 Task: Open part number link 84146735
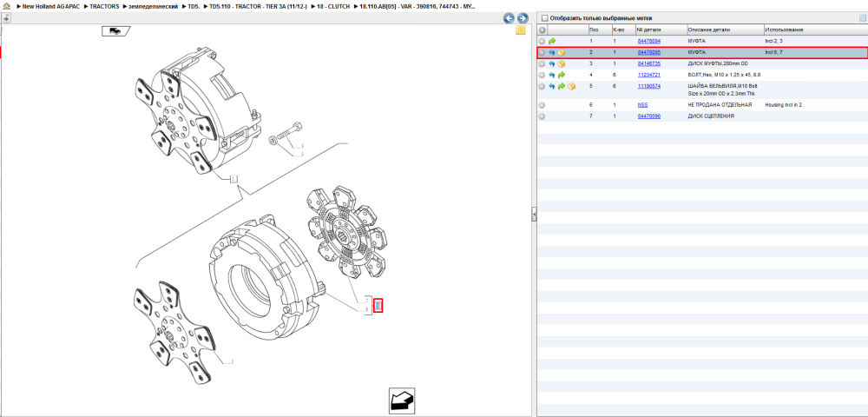(x=648, y=63)
